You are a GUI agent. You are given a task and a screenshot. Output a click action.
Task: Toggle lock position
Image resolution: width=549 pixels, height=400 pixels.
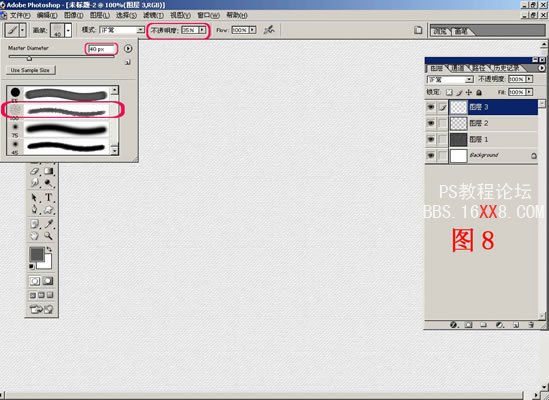click(469, 92)
